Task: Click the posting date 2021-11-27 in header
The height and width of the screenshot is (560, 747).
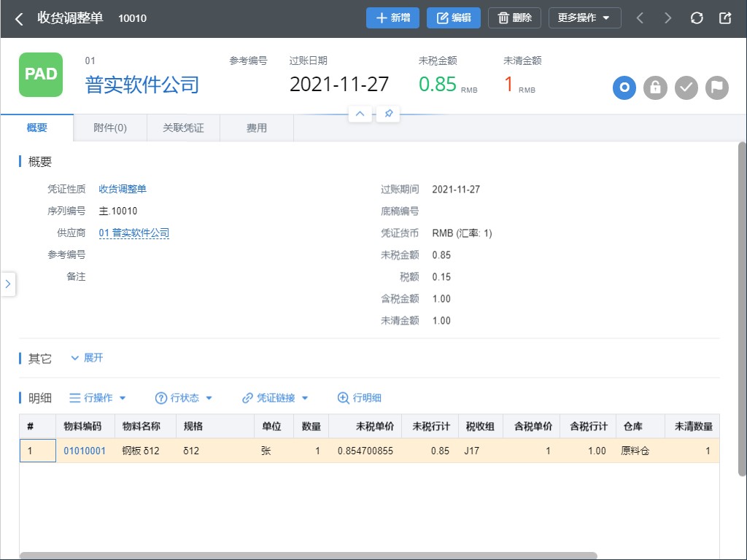Action: (339, 85)
